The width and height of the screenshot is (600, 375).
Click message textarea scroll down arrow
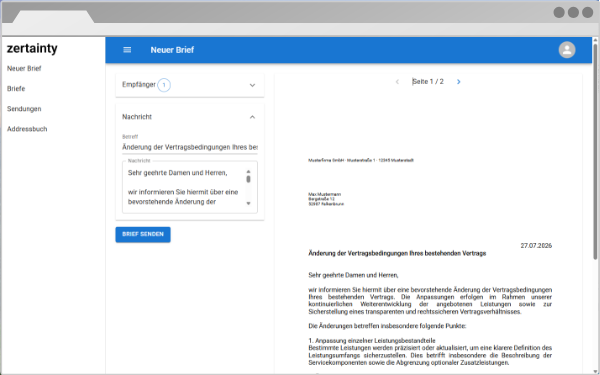pyautogui.click(x=248, y=203)
